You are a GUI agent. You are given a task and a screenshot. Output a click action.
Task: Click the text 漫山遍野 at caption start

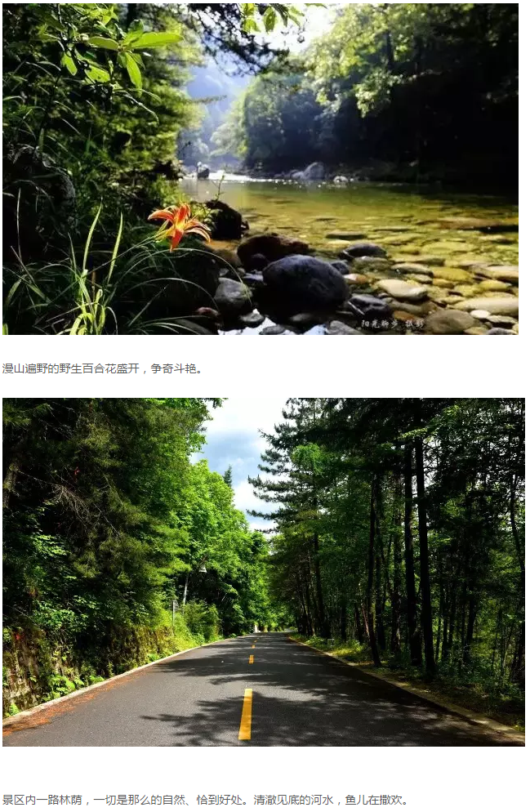(x=24, y=368)
